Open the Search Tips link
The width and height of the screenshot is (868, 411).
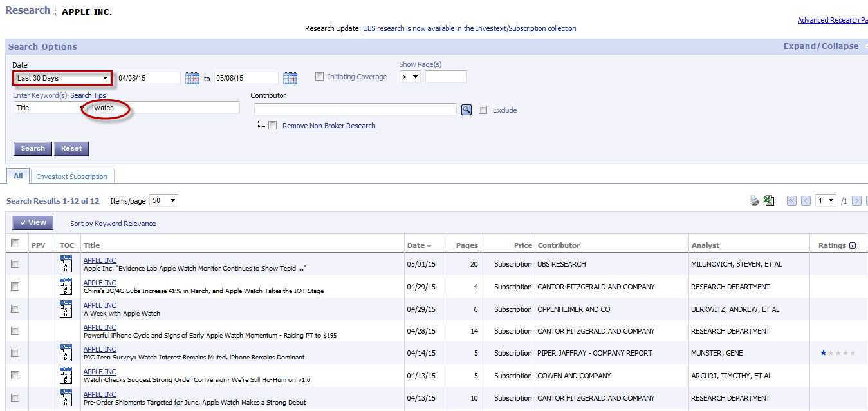[88, 95]
